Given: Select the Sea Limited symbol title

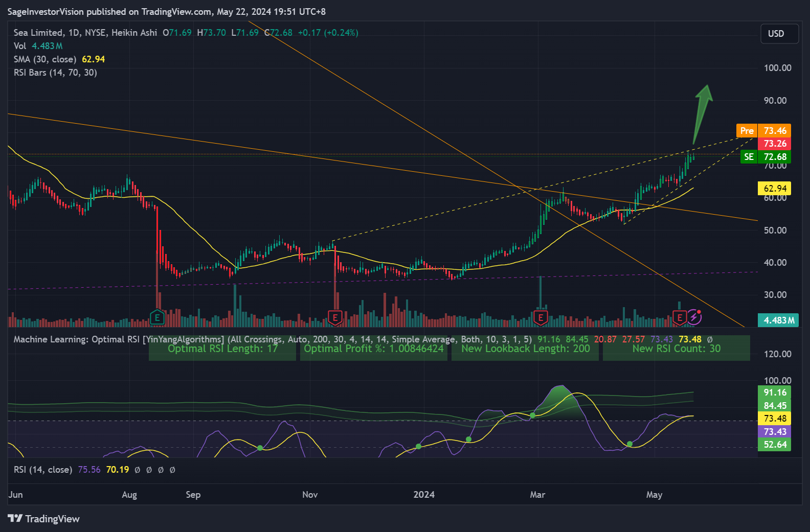Looking at the screenshot, I should (x=85, y=33).
